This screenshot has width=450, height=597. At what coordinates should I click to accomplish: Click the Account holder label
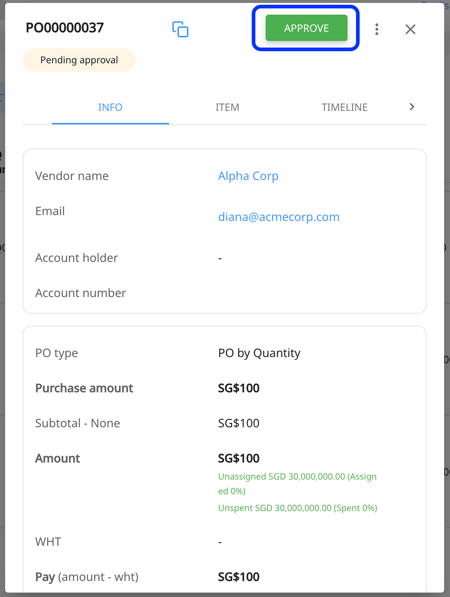tap(77, 258)
